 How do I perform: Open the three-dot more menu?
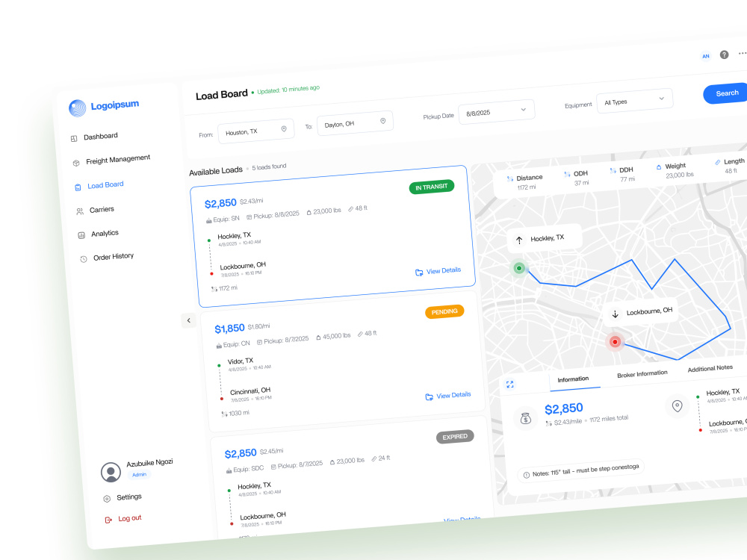point(743,53)
